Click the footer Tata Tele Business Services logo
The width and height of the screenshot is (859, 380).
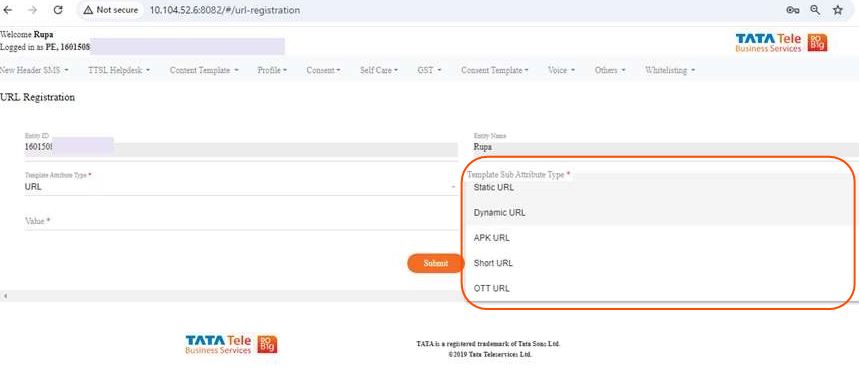[x=231, y=344]
